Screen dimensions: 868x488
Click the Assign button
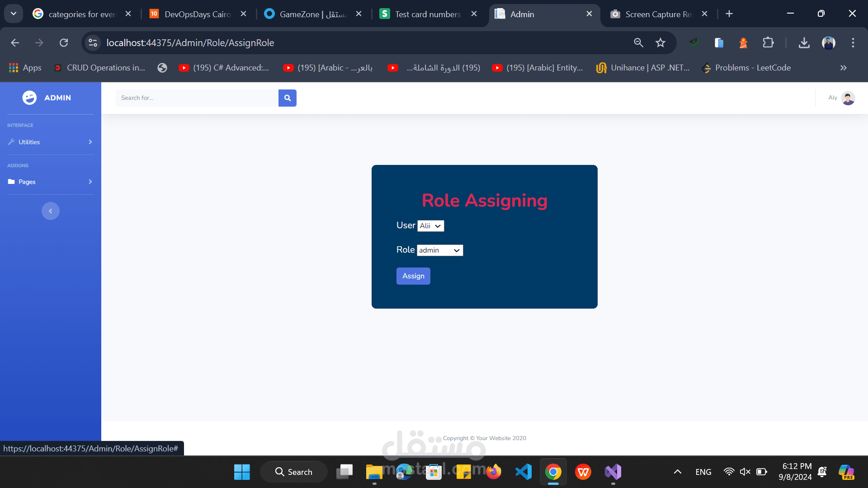point(413,276)
